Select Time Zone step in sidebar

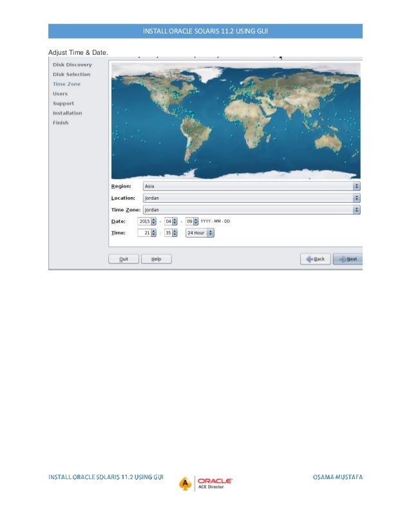coord(66,84)
